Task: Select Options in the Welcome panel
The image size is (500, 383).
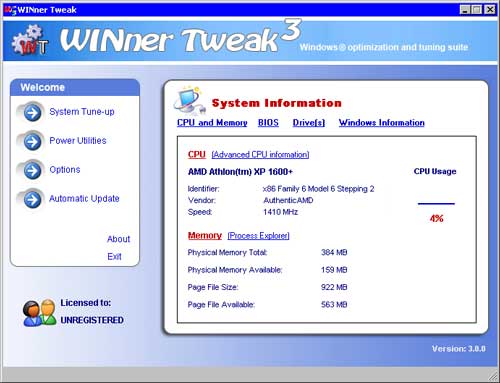Action: [x=65, y=170]
